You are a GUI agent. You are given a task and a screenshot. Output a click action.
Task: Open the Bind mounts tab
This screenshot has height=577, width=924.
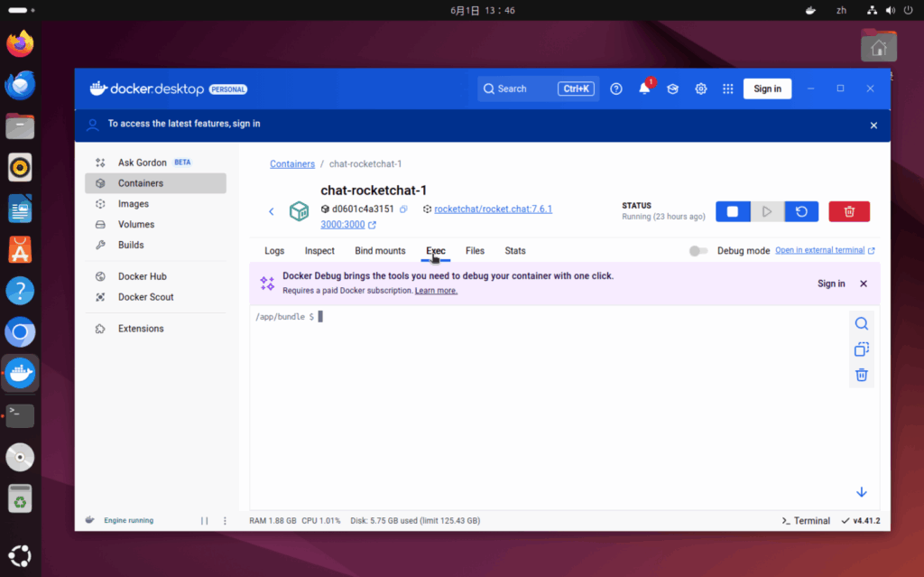(380, 251)
